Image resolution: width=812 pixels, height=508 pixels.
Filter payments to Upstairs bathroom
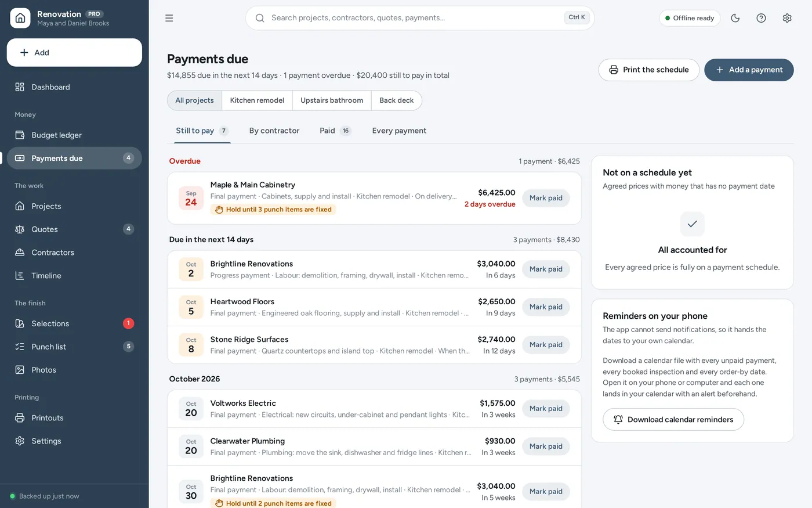(x=332, y=100)
